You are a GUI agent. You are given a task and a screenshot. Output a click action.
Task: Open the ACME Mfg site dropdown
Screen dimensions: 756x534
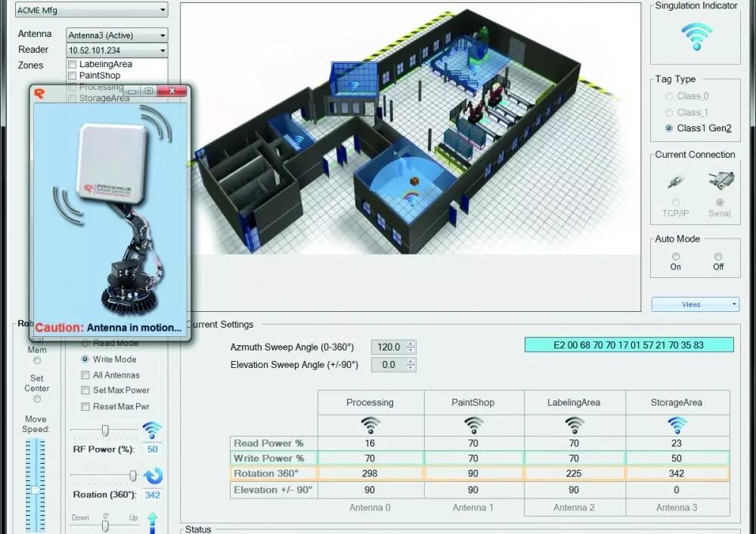pos(91,10)
